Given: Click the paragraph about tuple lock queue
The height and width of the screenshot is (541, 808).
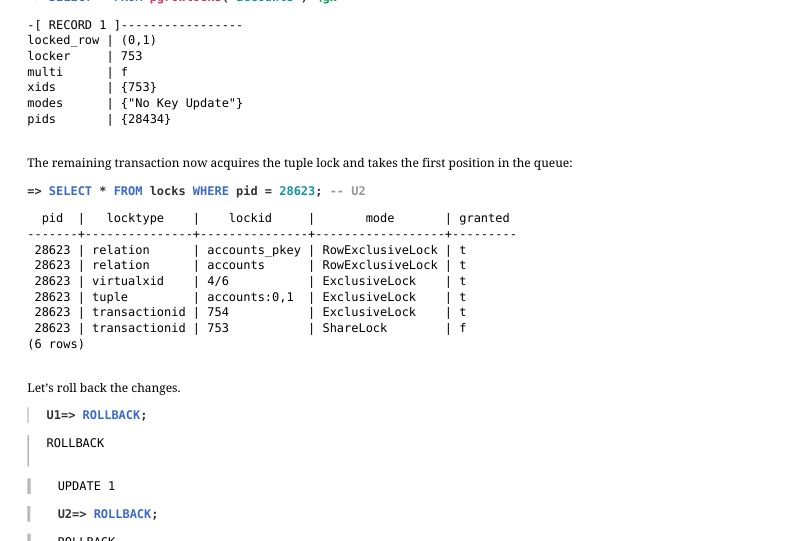Looking at the screenshot, I should coord(300,163).
